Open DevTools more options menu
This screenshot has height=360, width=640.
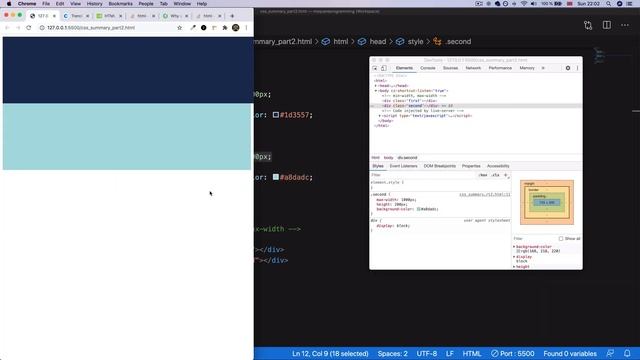pos(577,68)
